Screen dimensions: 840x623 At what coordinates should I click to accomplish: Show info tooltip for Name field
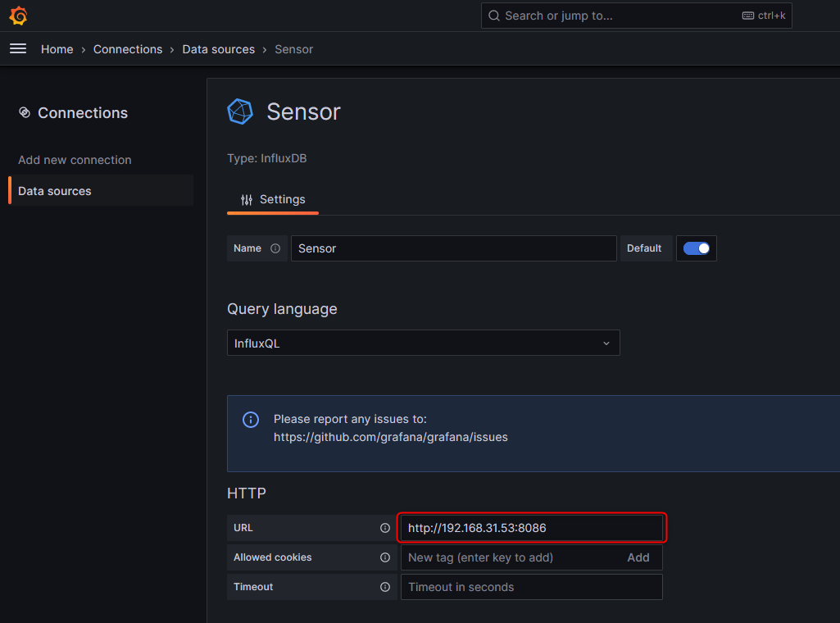(275, 248)
